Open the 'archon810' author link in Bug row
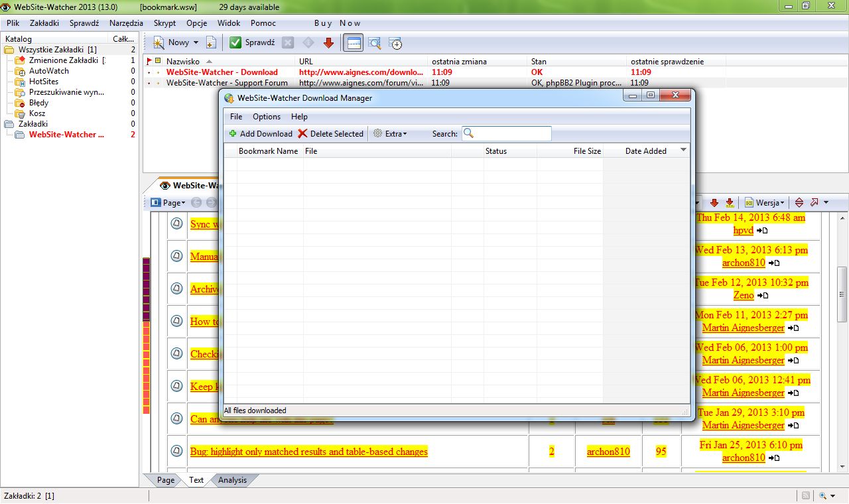This screenshot has height=504, width=849. tap(608, 452)
